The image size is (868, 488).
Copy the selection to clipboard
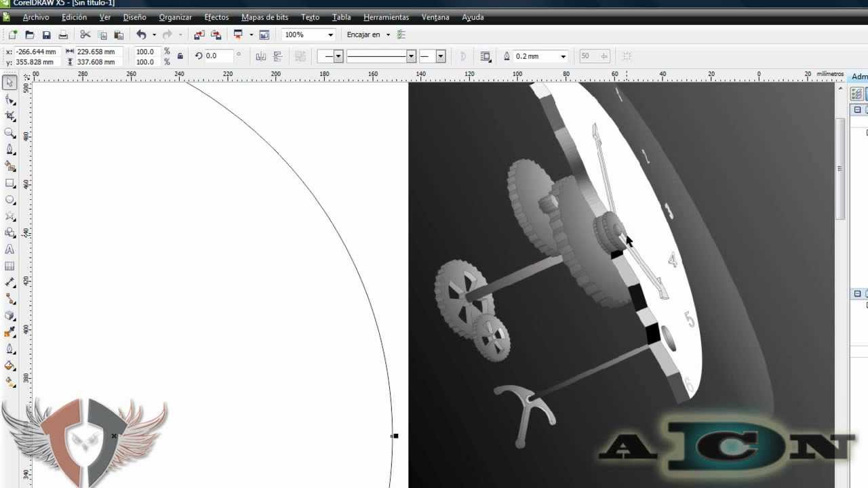point(102,35)
